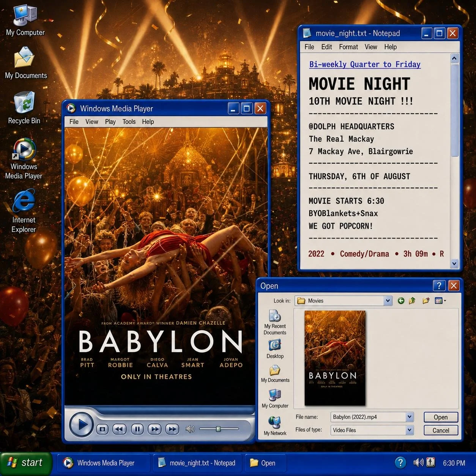The width and height of the screenshot is (476, 476).
Task: Open Tools menu in Windows Media Player
Action: [129, 122]
